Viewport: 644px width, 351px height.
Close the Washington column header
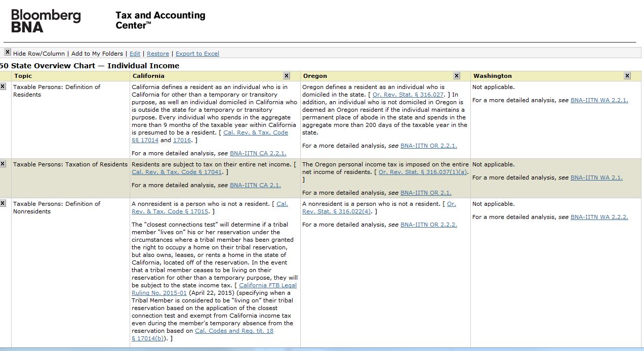[627, 75]
